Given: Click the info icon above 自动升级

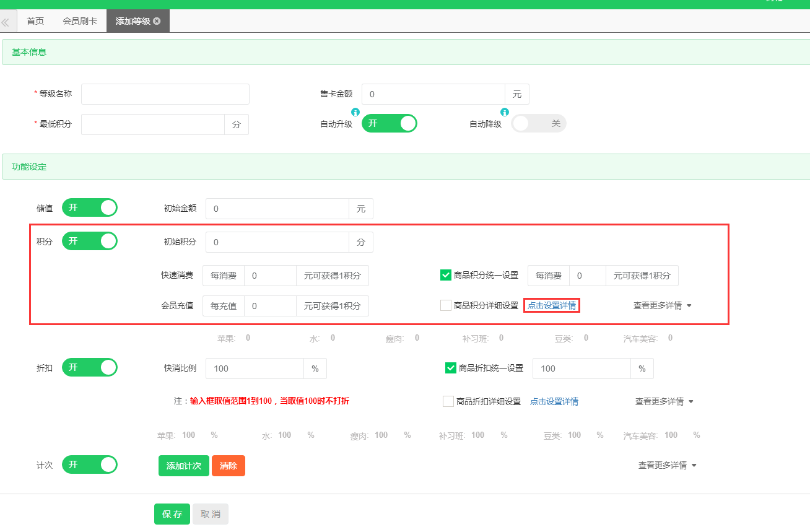Looking at the screenshot, I should 355,112.
